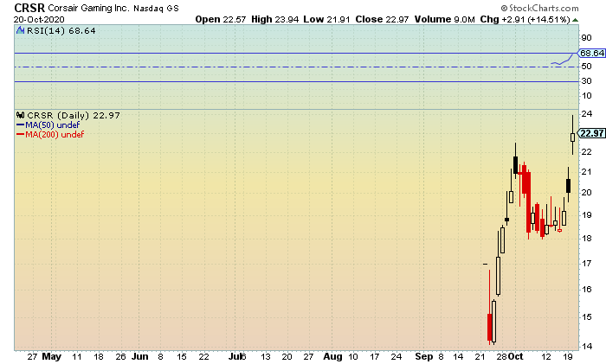Click the price axis label 24
606x364 pixels.
(587, 114)
